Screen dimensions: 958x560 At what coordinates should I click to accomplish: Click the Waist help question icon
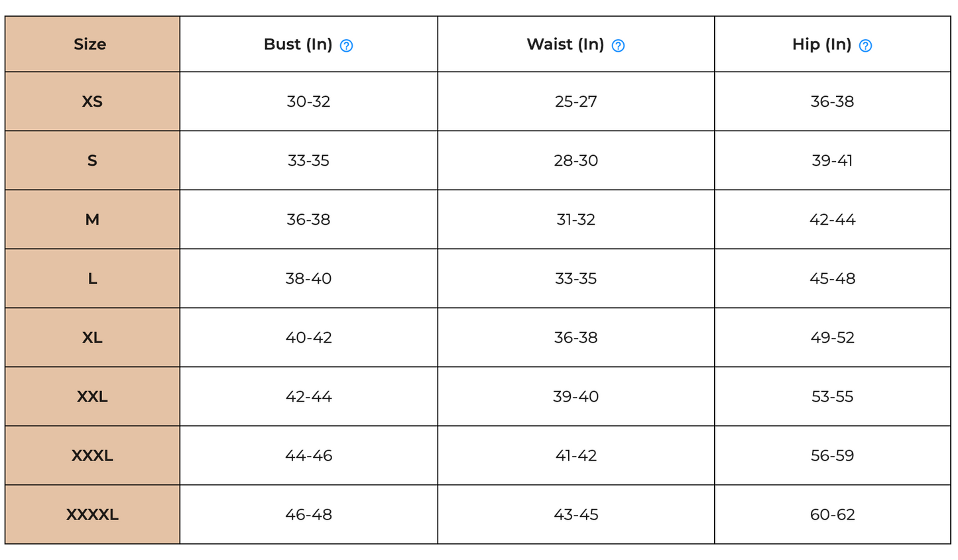[618, 46]
